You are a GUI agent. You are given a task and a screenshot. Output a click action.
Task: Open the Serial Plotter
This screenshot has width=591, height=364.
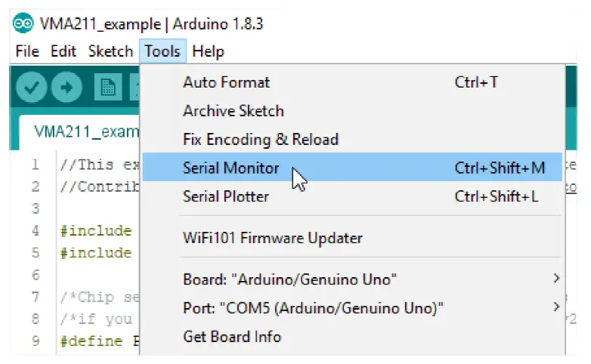(x=225, y=196)
